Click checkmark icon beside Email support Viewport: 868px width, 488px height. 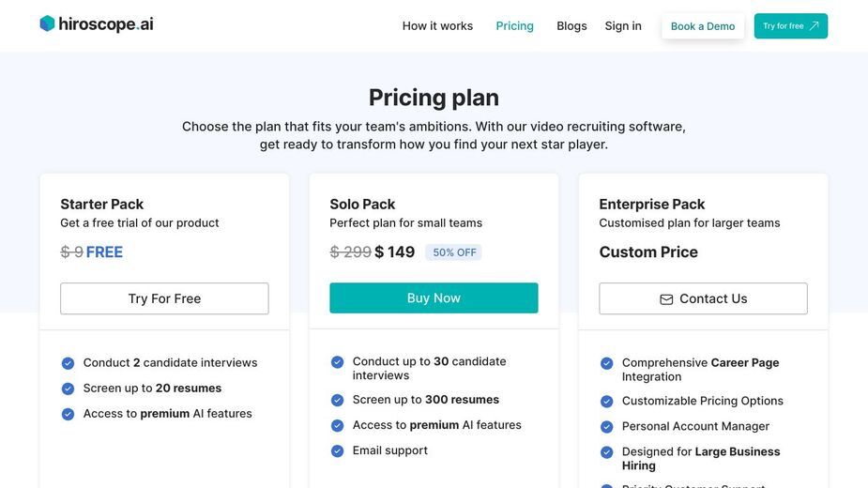coord(337,450)
